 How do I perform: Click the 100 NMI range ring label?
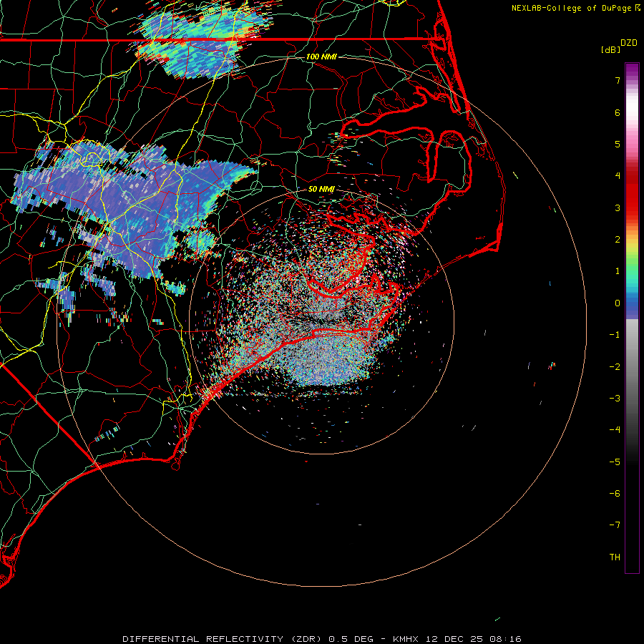[321, 57]
